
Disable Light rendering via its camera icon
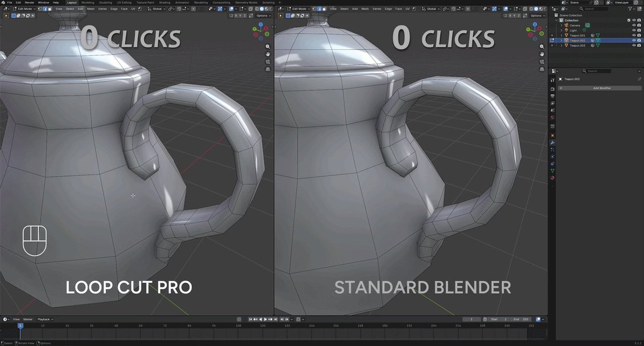click(639, 30)
